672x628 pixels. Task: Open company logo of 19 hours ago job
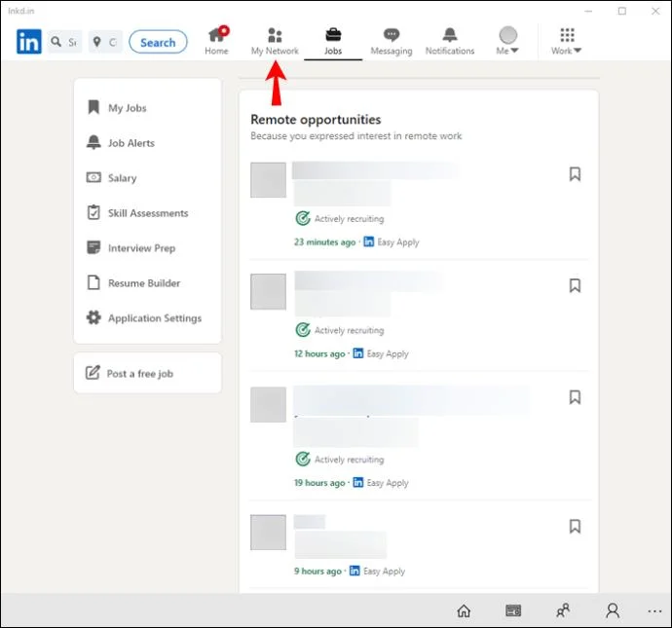coord(268,404)
